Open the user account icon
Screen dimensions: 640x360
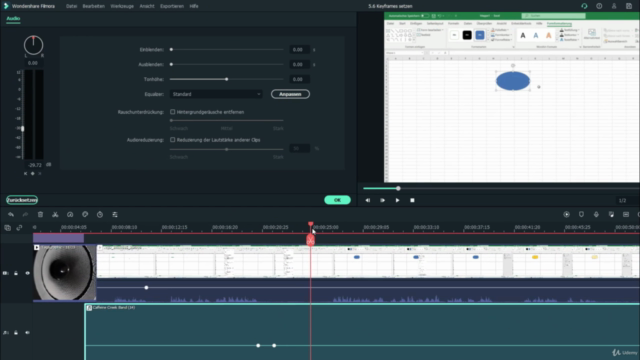pos(614,6)
